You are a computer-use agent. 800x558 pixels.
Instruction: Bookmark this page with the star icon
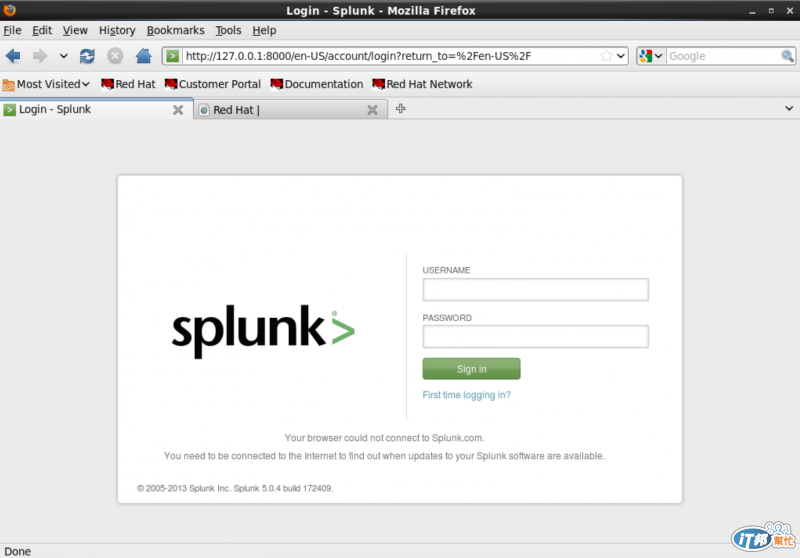coord(606,56)
